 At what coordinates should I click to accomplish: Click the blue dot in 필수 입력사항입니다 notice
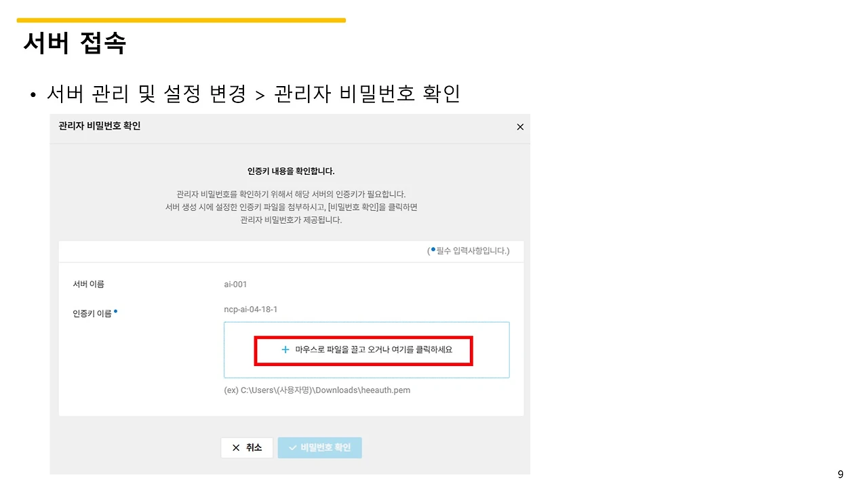(432, 249)
